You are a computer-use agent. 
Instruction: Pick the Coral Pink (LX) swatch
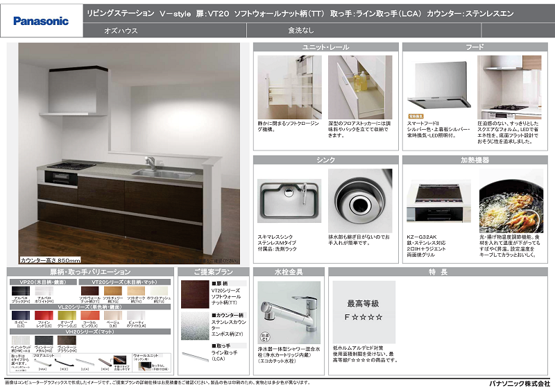(90, 316)
